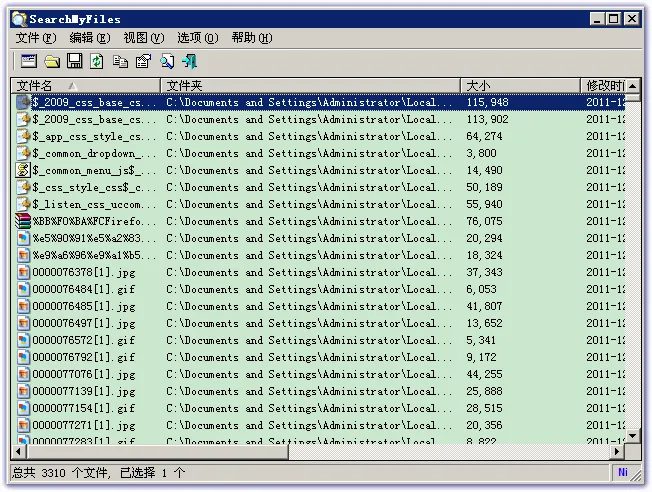Click the image icon of 0000077076[1].jpg
The height and width of the screenshot is (492, 652).
pos(23,374)
